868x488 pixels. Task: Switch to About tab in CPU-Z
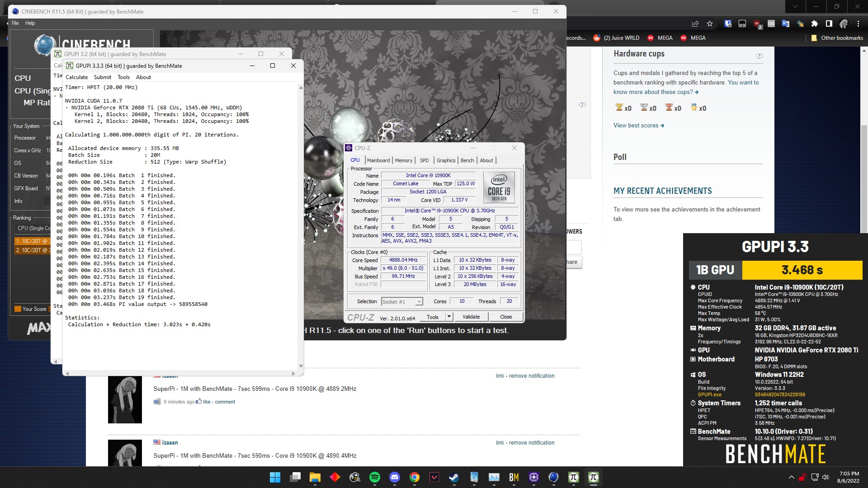[486, 160]
